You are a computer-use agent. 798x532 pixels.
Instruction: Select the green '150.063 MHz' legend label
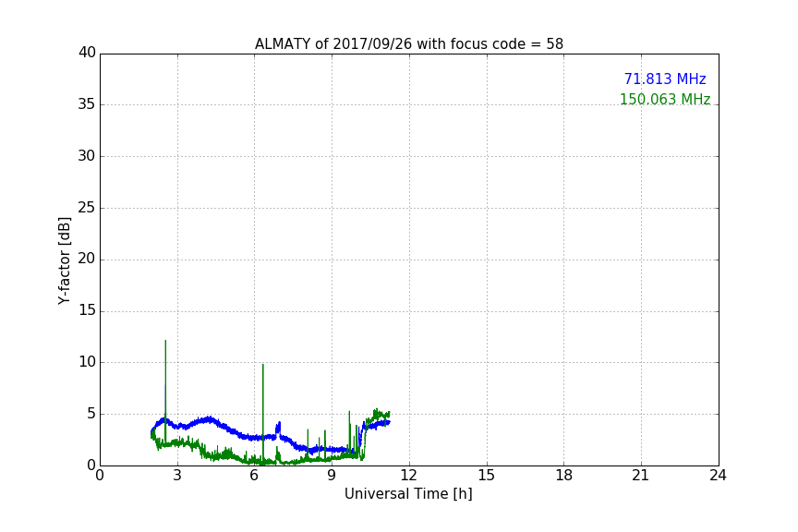point(665,99)
